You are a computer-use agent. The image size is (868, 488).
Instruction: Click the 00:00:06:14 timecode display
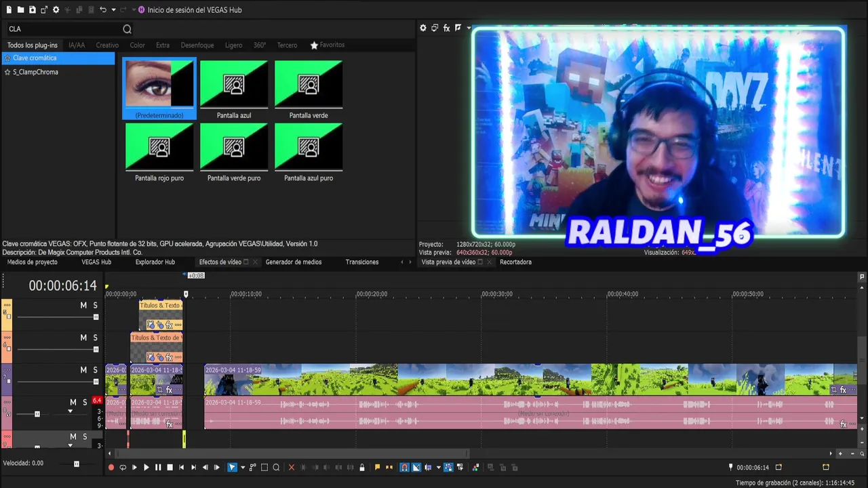click(62, 286)
